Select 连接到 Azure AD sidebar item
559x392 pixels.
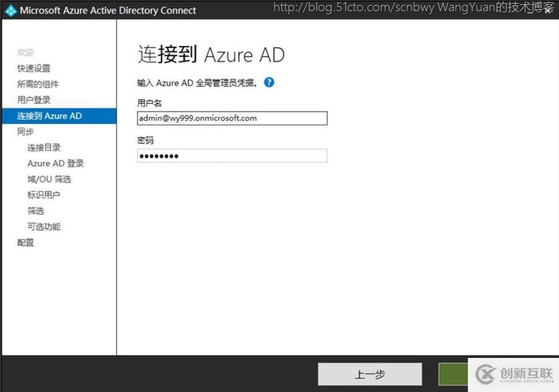click(59, 116)
